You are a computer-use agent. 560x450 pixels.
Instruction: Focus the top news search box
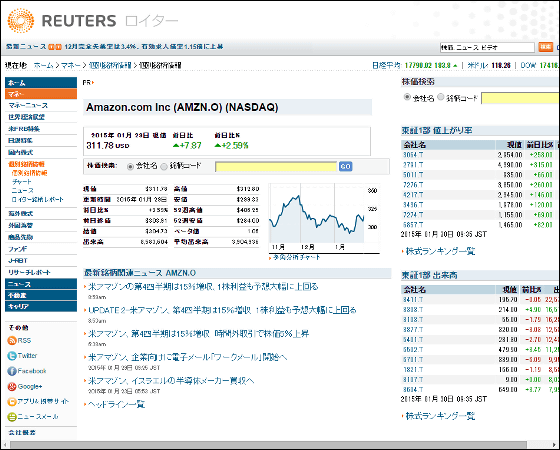[487, 47]
